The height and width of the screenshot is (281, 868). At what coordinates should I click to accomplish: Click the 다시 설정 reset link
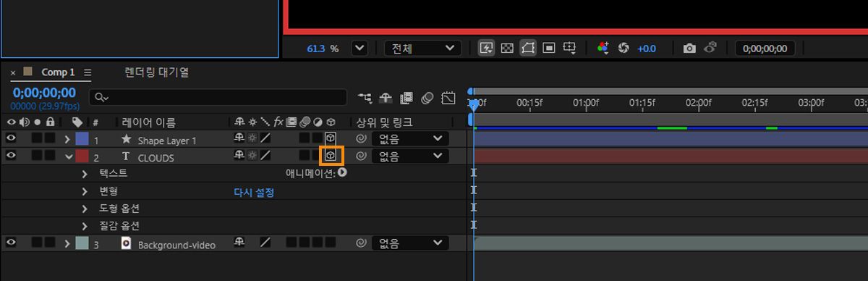pyautogui.click(x=253, y=192)
